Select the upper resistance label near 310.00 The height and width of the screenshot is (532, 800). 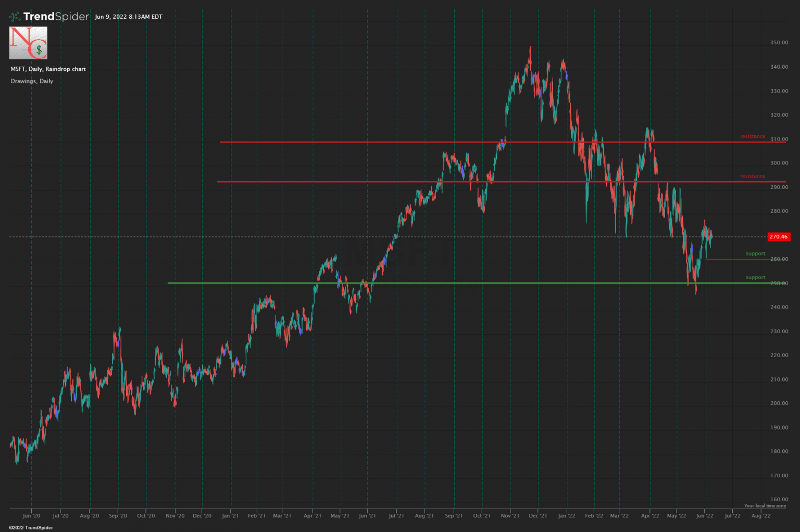(753, 137)
